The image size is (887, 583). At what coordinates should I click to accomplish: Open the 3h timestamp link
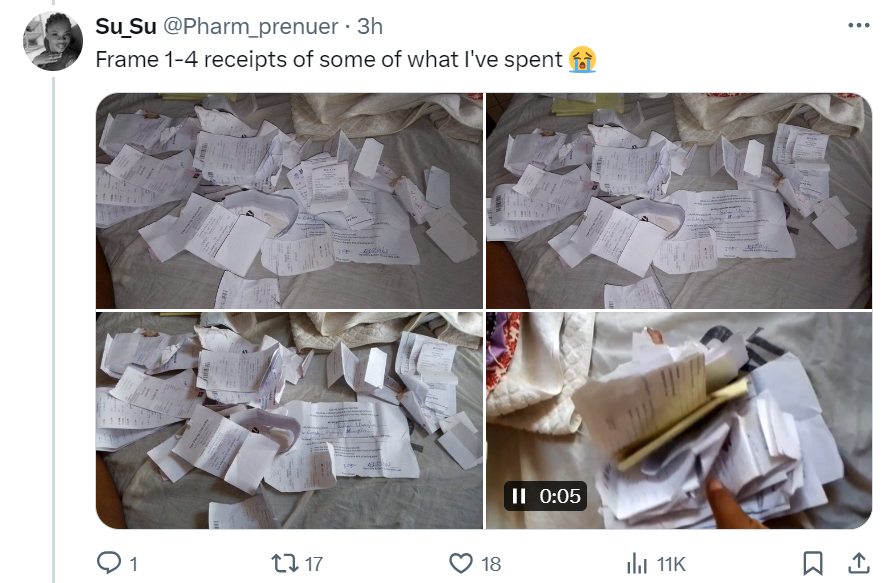[370, 26]
